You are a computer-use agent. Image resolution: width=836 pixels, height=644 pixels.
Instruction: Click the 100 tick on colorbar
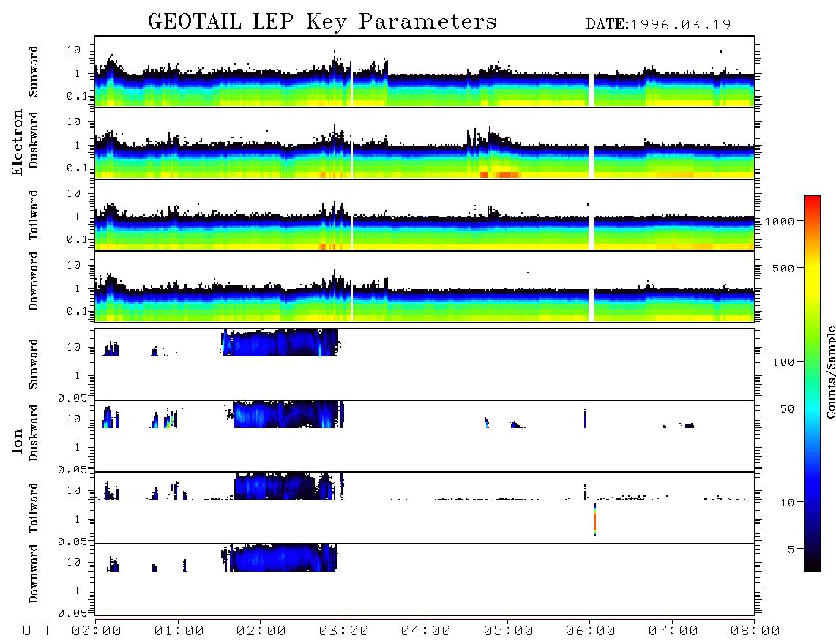783,362
